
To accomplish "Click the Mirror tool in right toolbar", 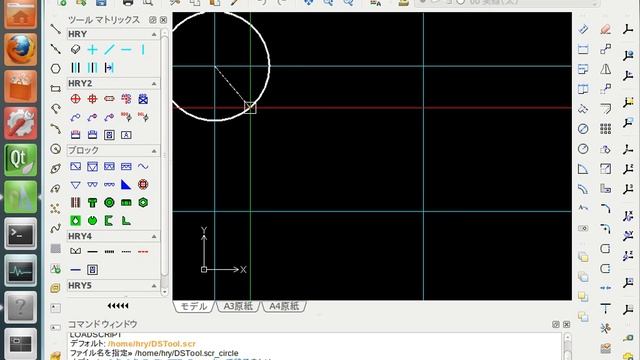I will [606, 69].
